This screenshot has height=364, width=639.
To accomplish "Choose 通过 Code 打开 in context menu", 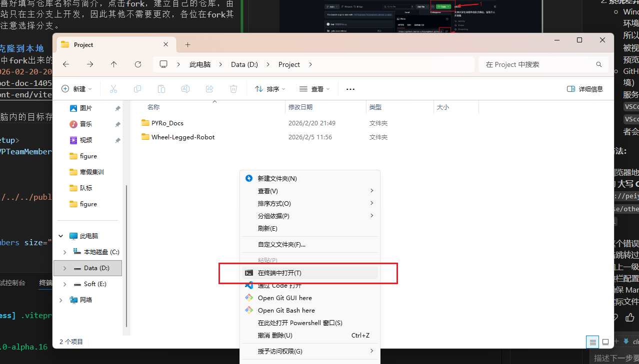I will 310,285.
